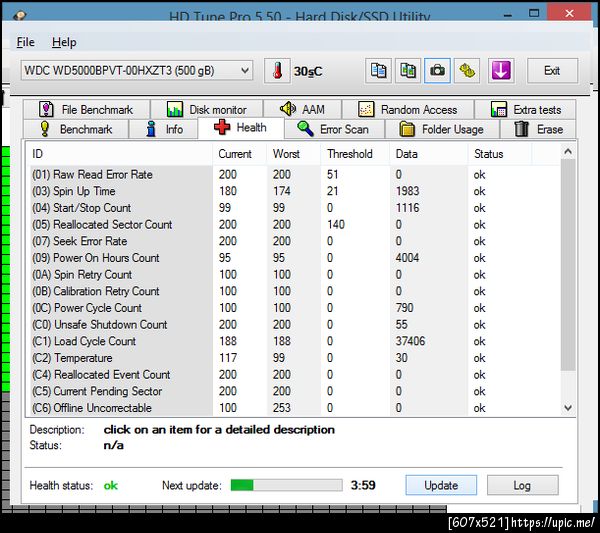This screenshot has width=600, height=533.
Task: Click the second copy screenshot icon
Action: [408, 71]
